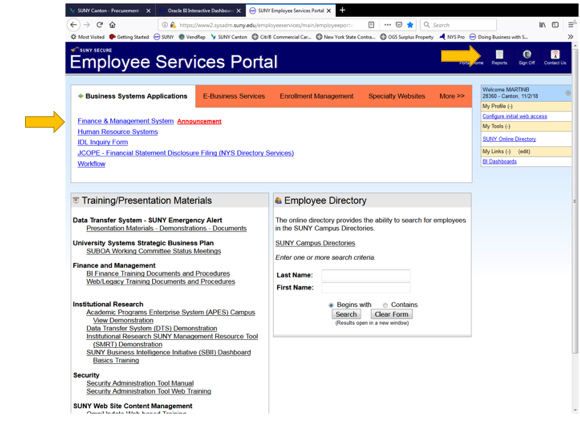Collapse the My Profile section
Image resolution: width=580 pixels, height=430 pixels.
[510, 107]
